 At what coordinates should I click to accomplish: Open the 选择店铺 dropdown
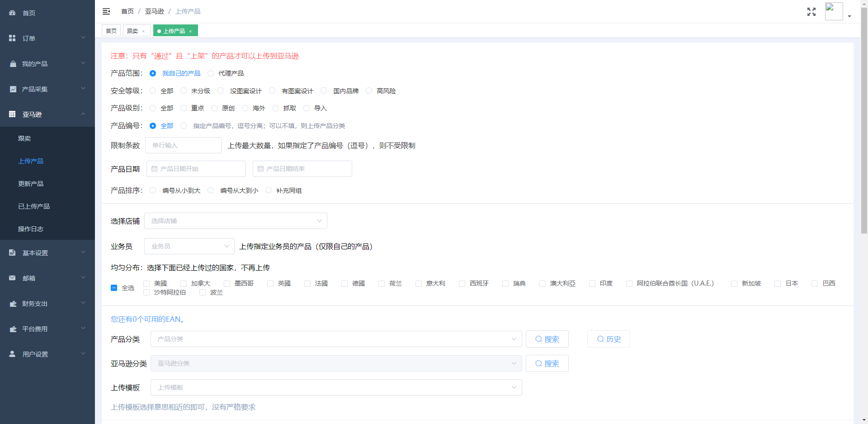click(x=236, y=221)
